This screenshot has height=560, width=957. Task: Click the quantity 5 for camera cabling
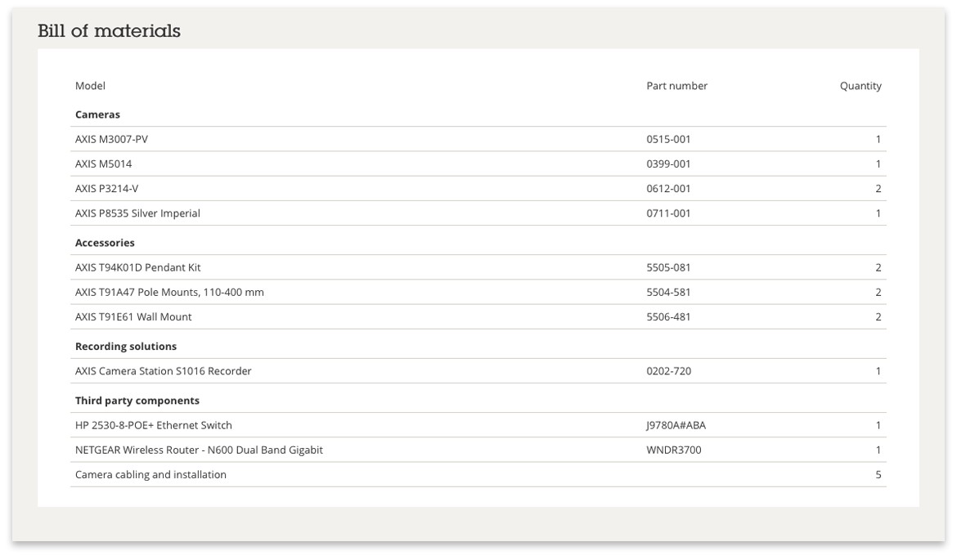pyautogui.click(x=878, y=475)
